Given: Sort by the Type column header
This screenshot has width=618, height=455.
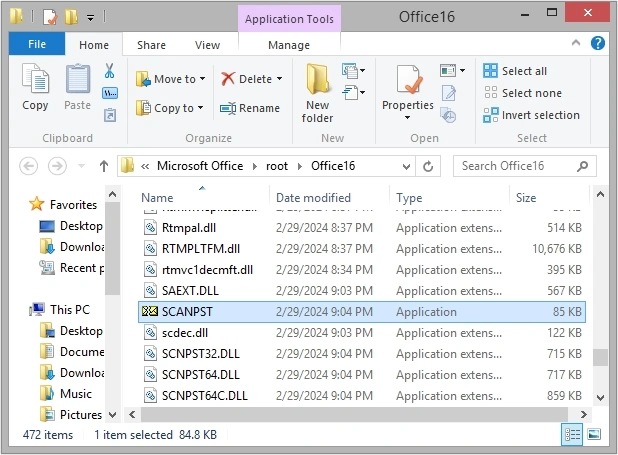Looking at the screenshot, I should 449,197.
